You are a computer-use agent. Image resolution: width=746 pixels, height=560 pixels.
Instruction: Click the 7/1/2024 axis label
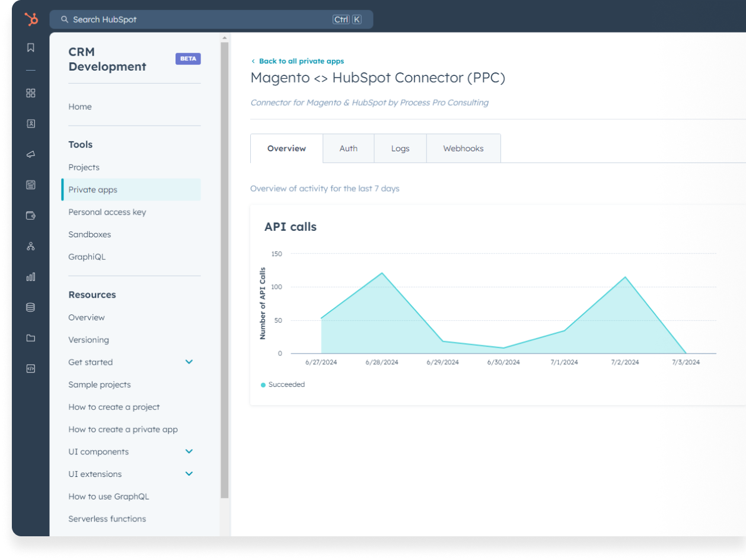pos(564,362)
